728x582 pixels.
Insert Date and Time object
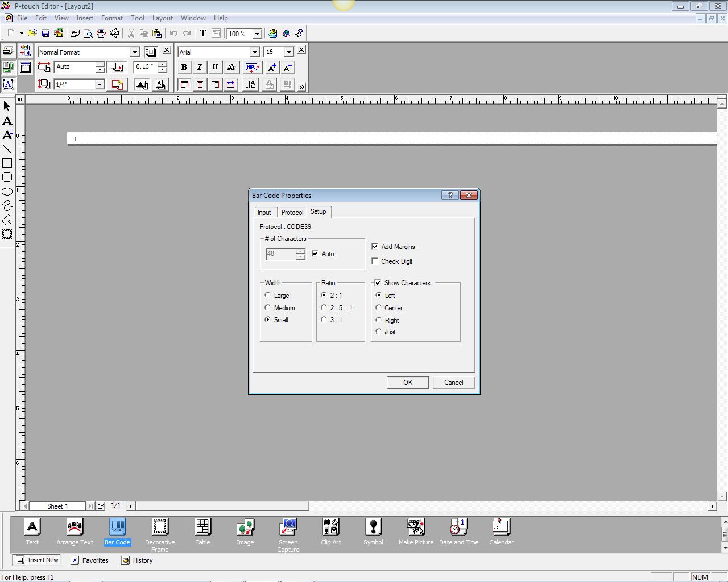click(x=458, y=532)
